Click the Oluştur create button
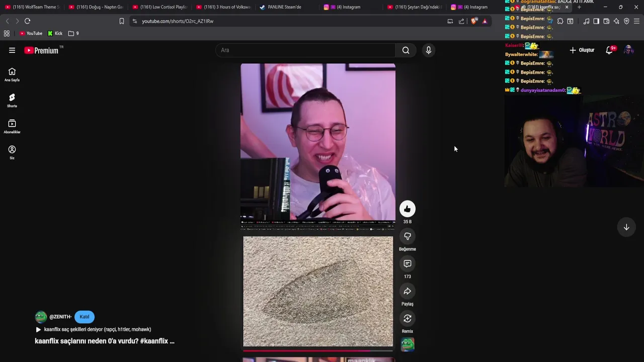The height and width of the screenshot is (362, 644). (x=582, y=50)
